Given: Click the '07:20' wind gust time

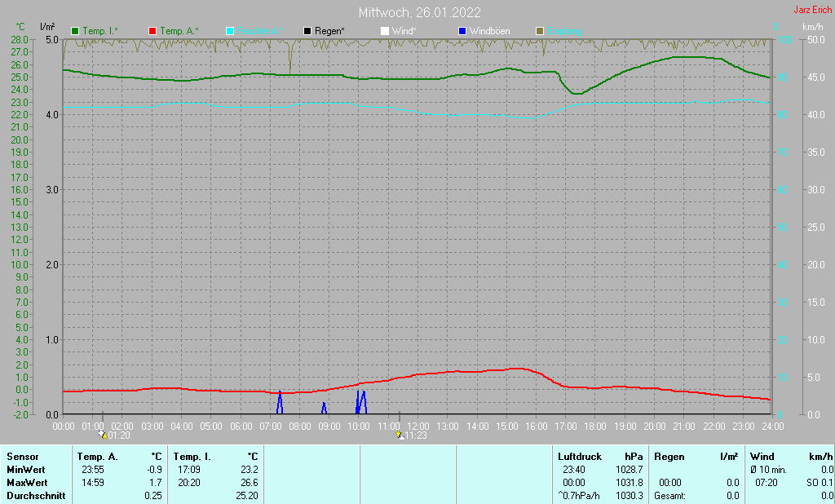Looking at the screenshot, I should (767, 483).
